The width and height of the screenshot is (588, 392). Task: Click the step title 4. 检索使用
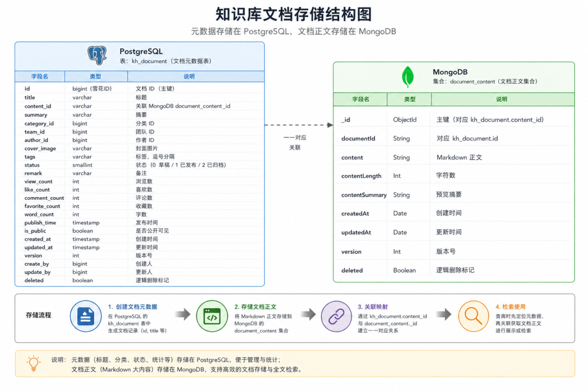[x=510, y=307]
